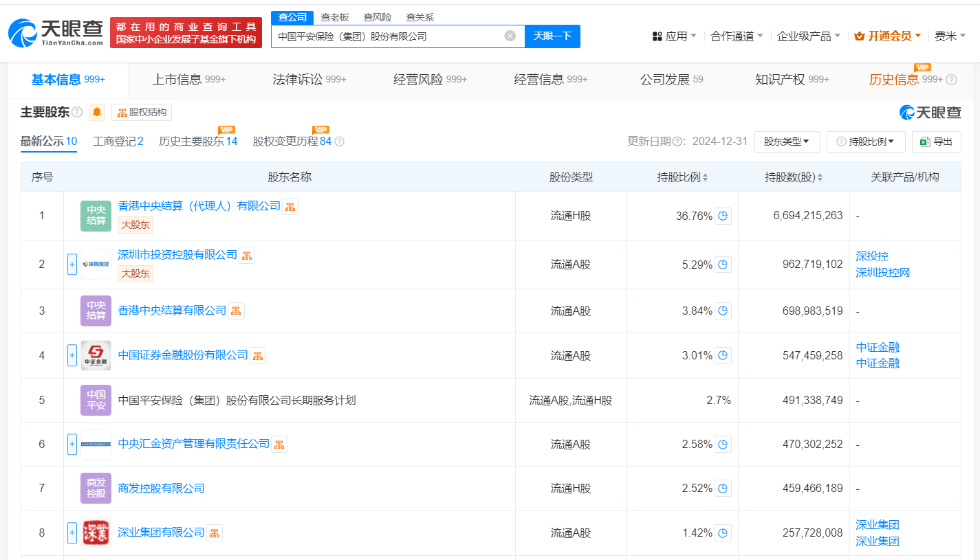The image size is (980, 560).
Task: Show pie chart for 36.76% holding
Action: (723, 216)
